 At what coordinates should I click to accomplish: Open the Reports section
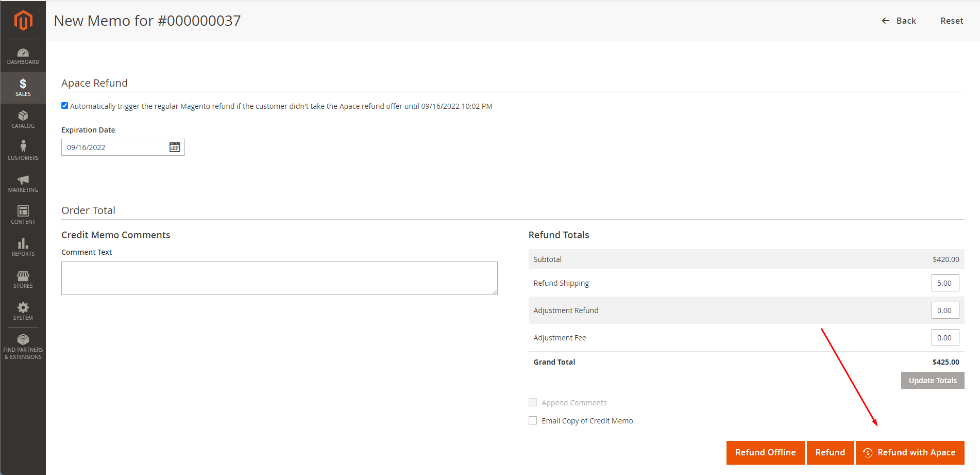[23, 247]
